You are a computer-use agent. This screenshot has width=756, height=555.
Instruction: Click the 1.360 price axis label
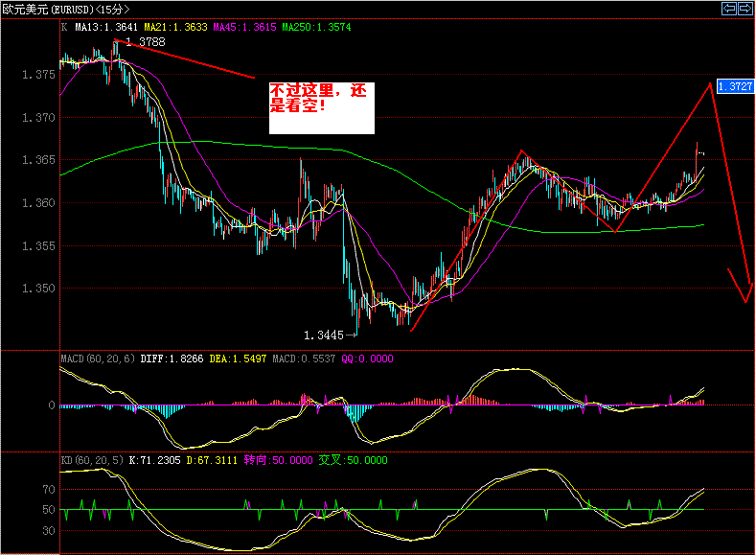click(38, 202)
